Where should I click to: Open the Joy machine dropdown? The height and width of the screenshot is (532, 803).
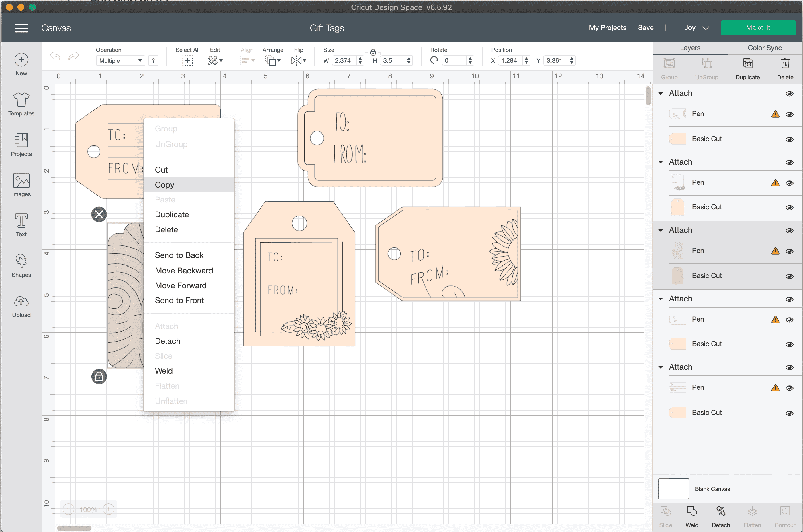click(x=696, y=28)
